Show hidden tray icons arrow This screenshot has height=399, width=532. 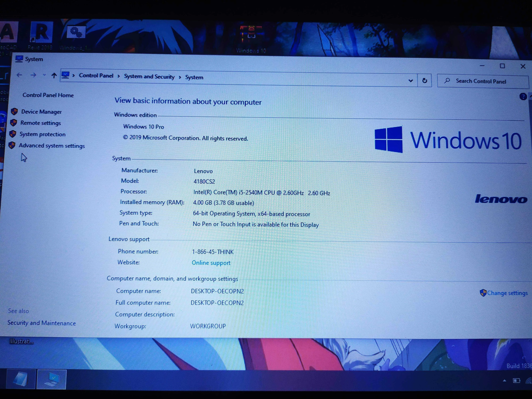tap(504, 381)
